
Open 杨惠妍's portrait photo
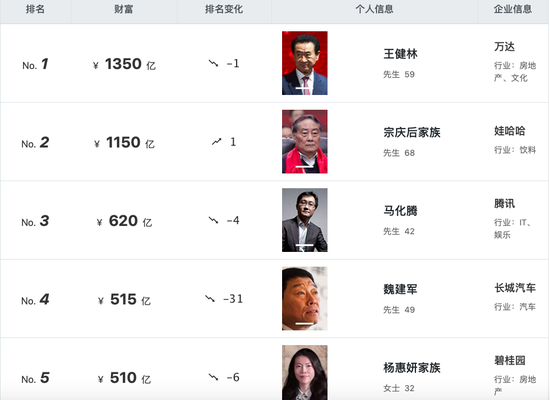tap(304, 373)
